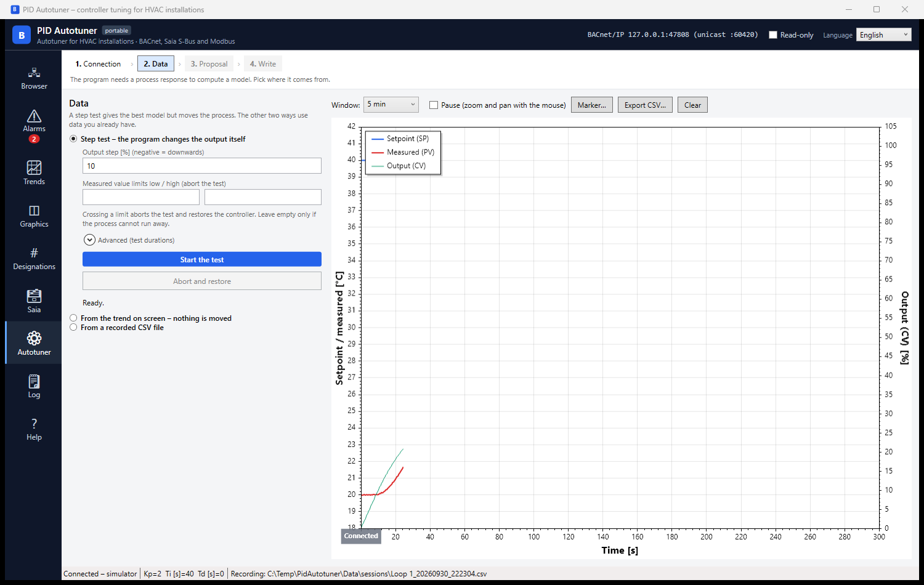924x585 pixels.
Task: Click the red alarm count badge
Action: 34,139
